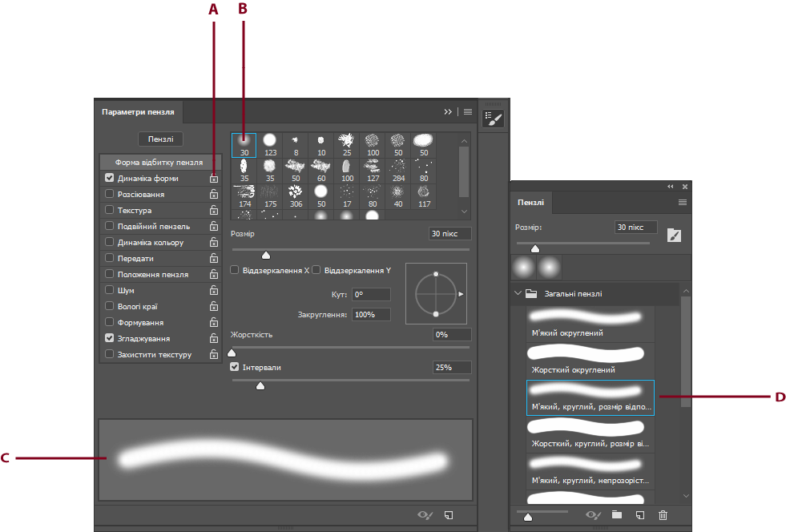This screenshot has width=786, height=532.
Task: Toggle lock for Динаміка кольору
Action: [x=214, y=242]
